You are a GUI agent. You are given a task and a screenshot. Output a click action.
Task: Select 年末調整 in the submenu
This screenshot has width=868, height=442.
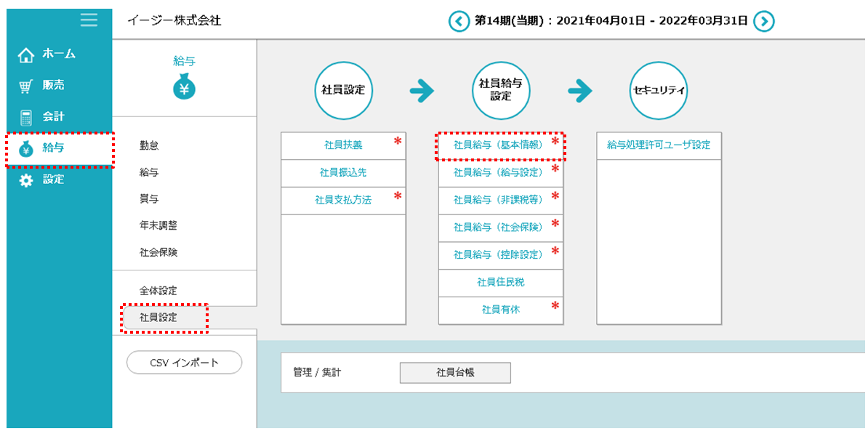tap(158, 225)
